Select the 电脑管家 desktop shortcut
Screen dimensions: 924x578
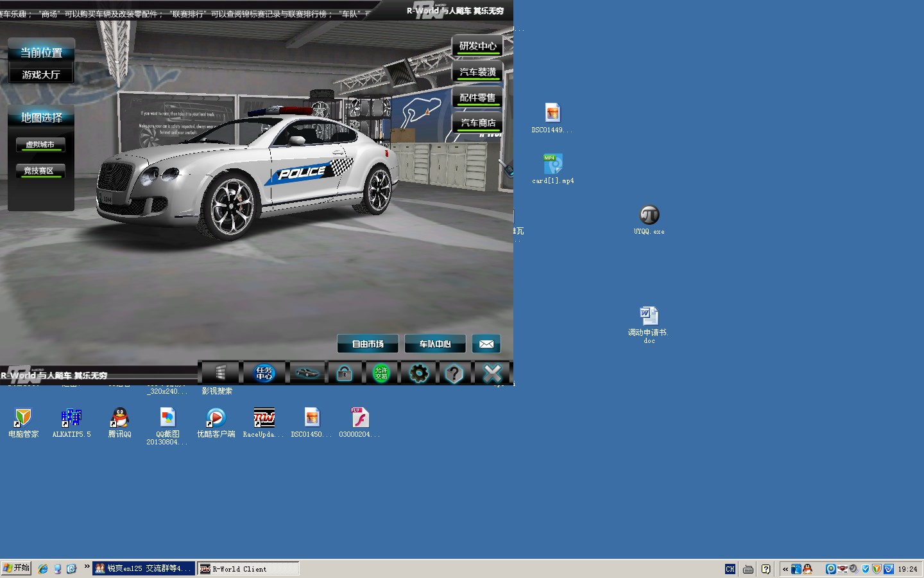pos(23,423)
